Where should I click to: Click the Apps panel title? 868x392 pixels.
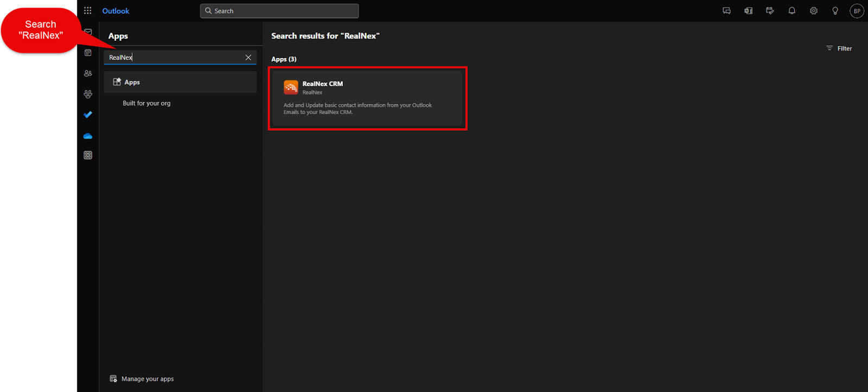(118, 36)
